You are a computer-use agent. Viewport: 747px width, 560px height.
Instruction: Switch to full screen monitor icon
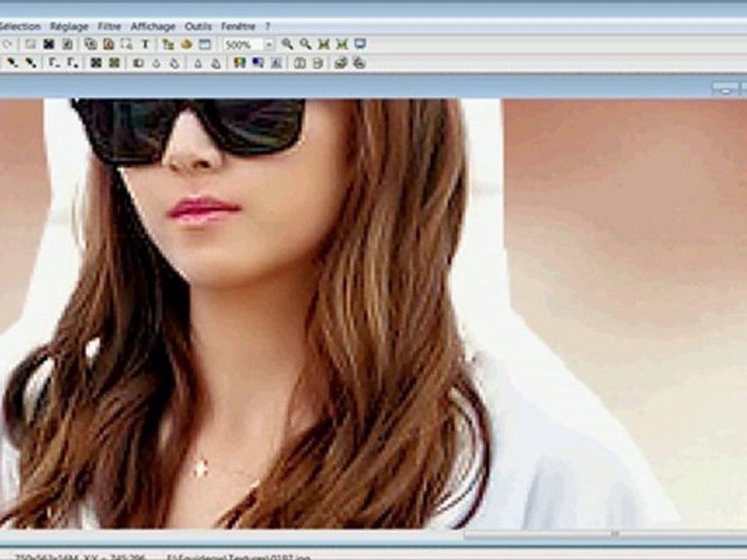click(360, 45)
